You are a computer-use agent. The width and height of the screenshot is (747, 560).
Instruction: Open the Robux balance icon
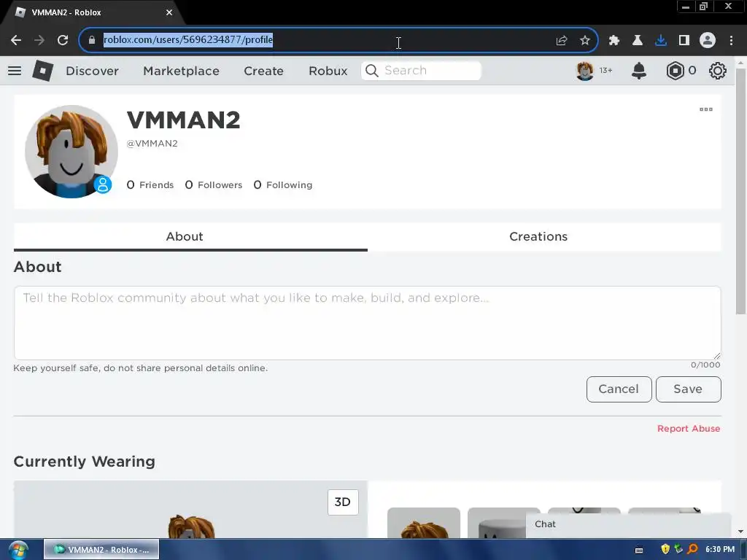(675, 71)
